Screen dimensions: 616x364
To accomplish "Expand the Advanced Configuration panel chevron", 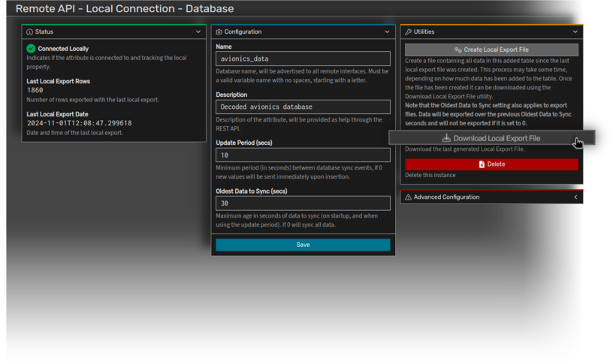I will (575, 197).
